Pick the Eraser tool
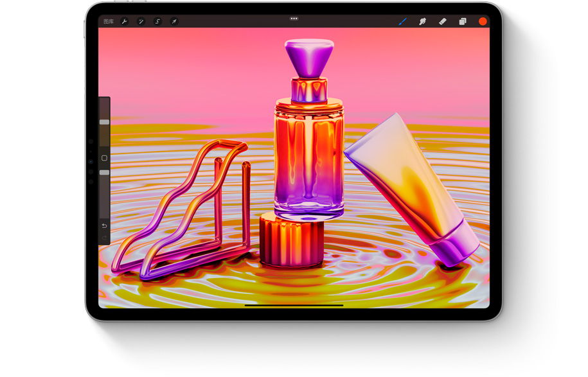 tap(443, 21)
